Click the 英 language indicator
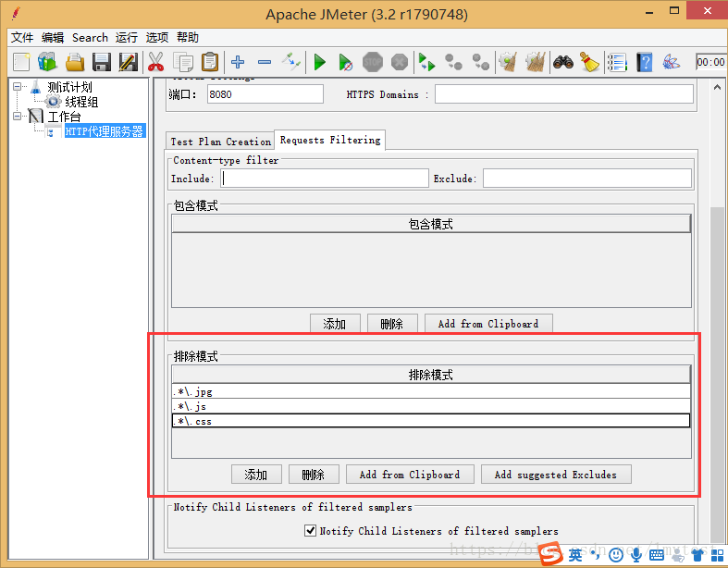Screen dimensions: 728x568 [575, 554]
